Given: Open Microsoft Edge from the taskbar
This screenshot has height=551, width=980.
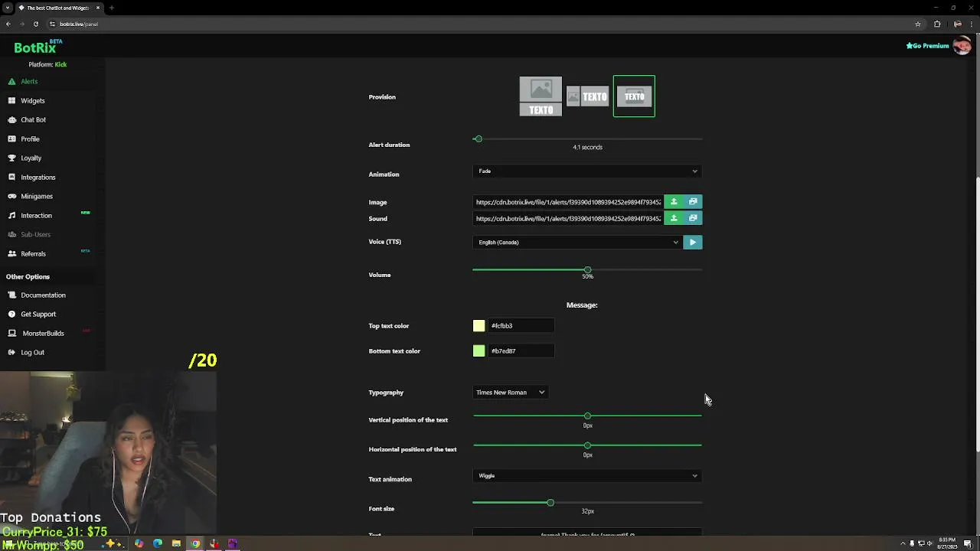Looking at the screenshot, I should click(158, 544).
